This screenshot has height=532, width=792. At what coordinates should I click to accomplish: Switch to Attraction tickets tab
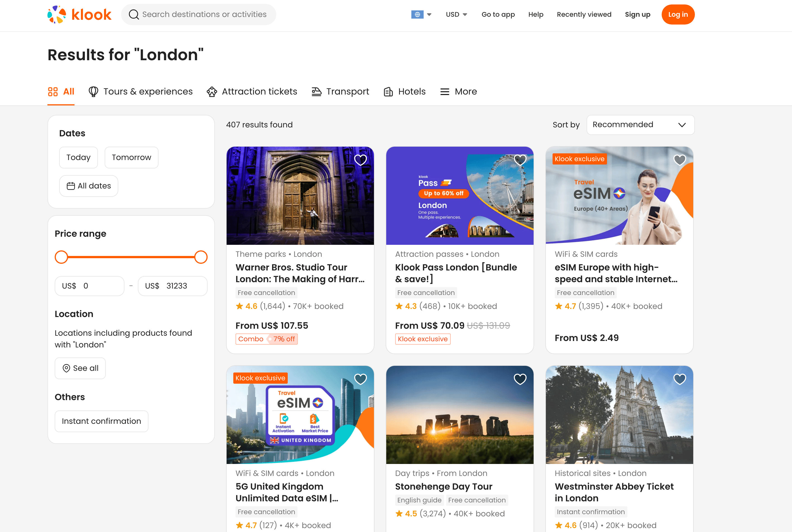coord(252,92)
